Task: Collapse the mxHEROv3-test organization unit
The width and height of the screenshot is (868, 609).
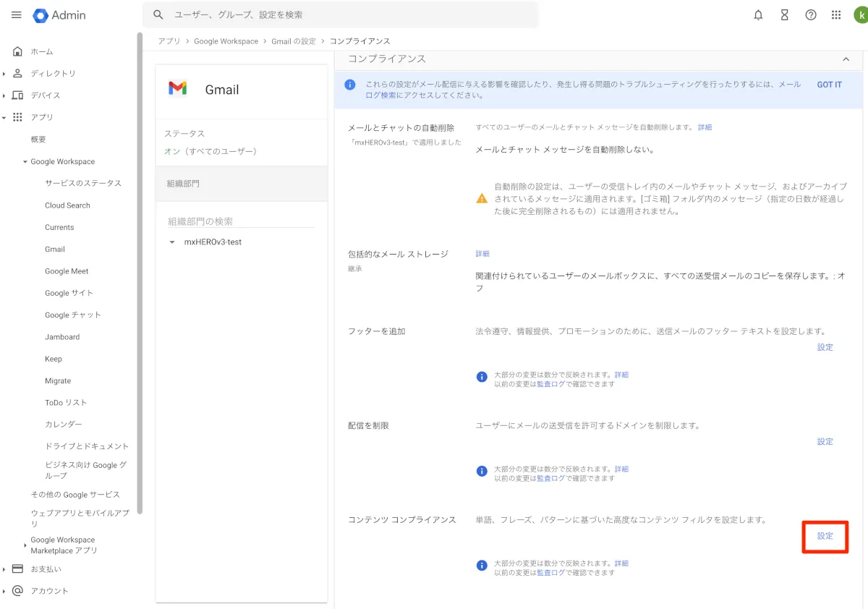Action: coord(172,242)
